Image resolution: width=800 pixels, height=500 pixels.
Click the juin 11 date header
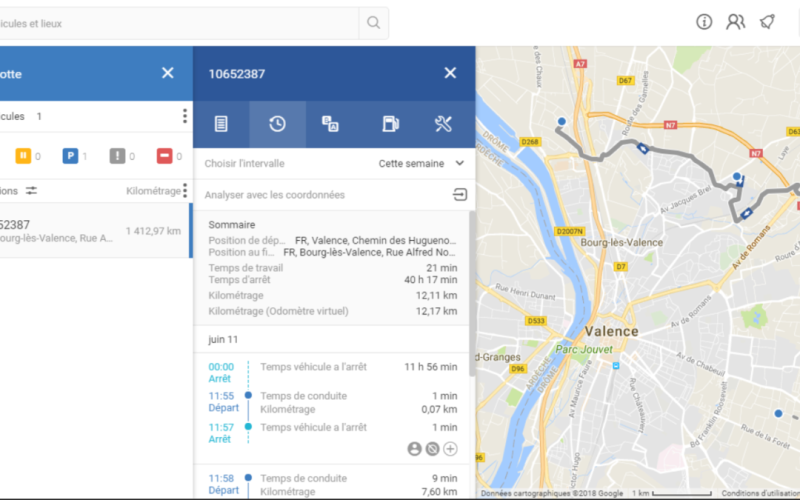coord(223,339)
